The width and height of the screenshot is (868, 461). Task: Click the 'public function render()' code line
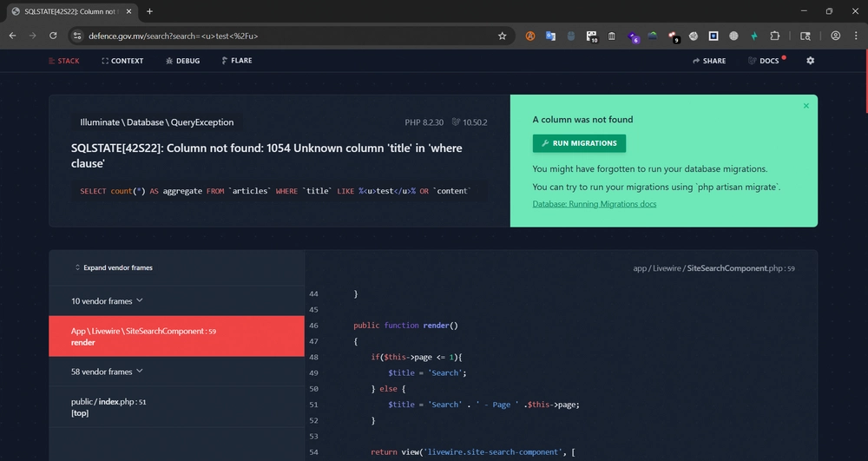coord(405,326)
